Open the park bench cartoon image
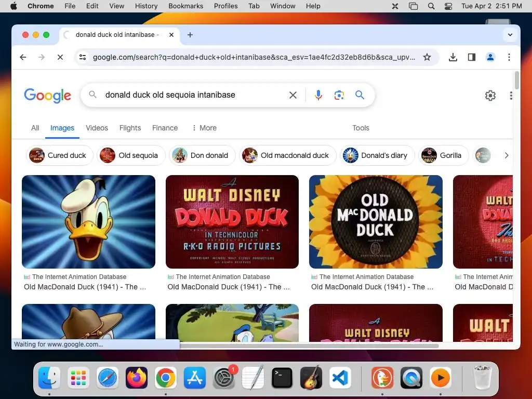Image resolution: width=532 pixels, height=399 pixels. (232, 322)
